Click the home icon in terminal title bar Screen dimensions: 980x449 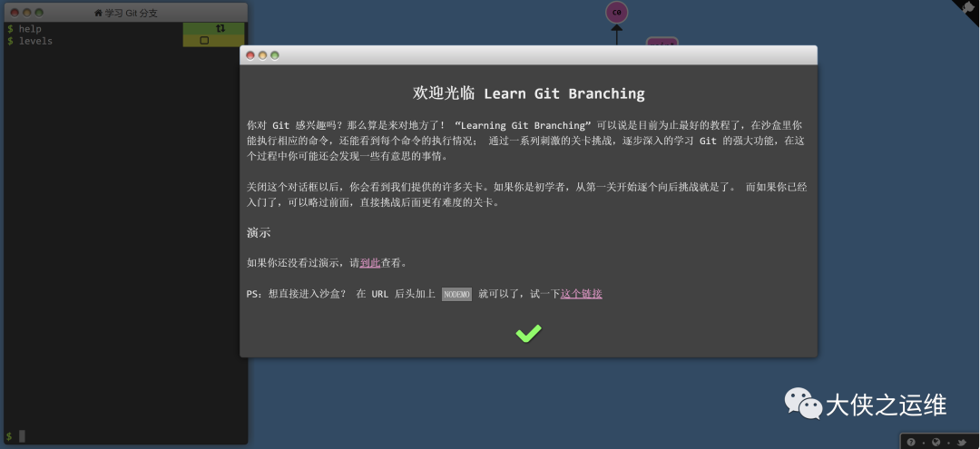click(x=98, y=13)
